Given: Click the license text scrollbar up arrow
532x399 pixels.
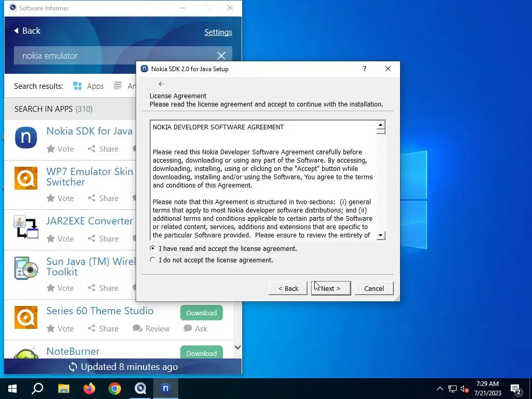Looking at the screenshot, I should 381,125.
